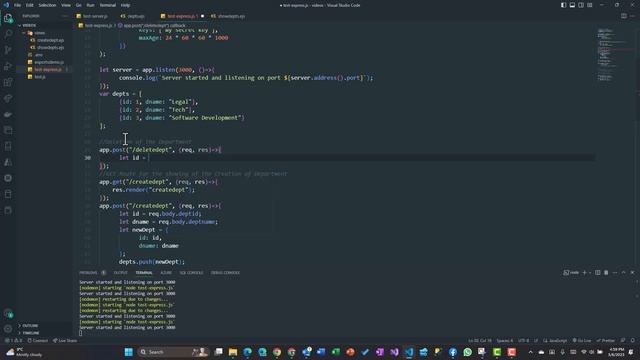The height and width of the screenshot is (360, 640).
Task: Split the editor to the right
Action: 624,16
